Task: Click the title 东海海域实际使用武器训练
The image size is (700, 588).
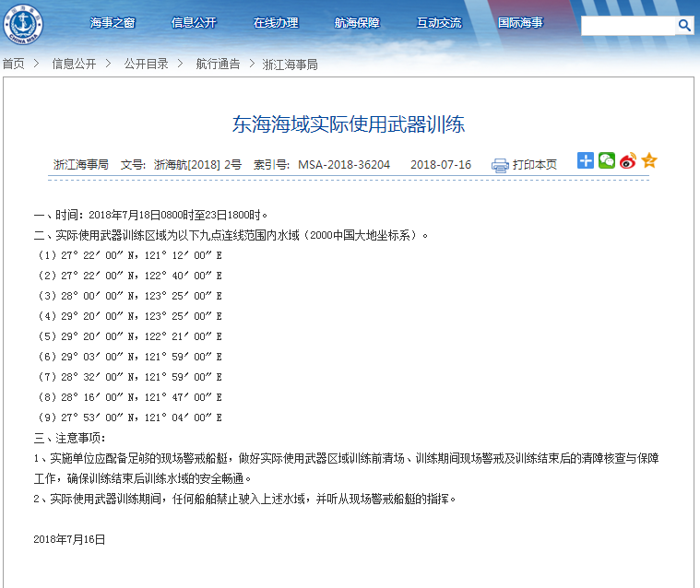Action: pos(349,124)
